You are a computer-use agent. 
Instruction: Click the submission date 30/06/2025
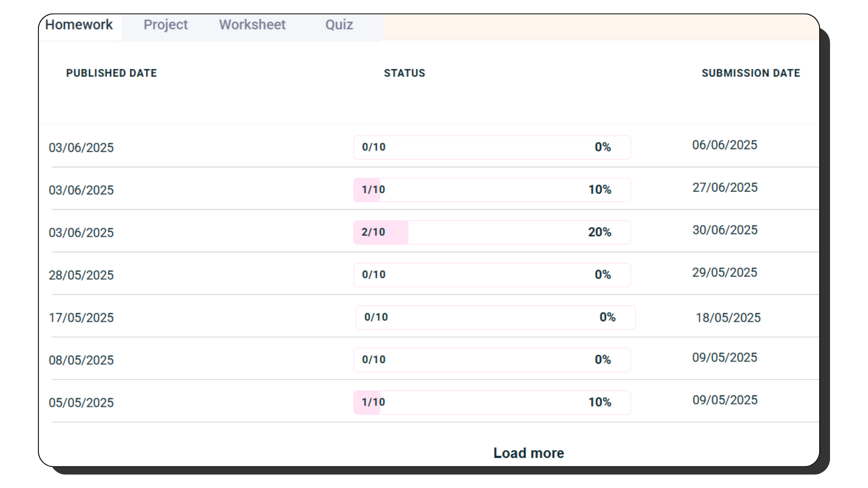pos(725,230)
